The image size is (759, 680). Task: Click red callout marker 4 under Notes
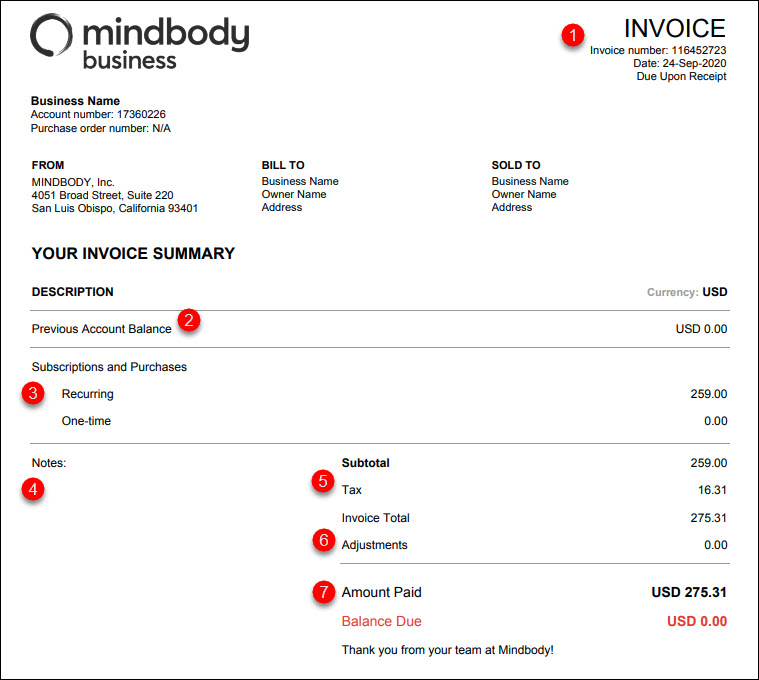34,490
